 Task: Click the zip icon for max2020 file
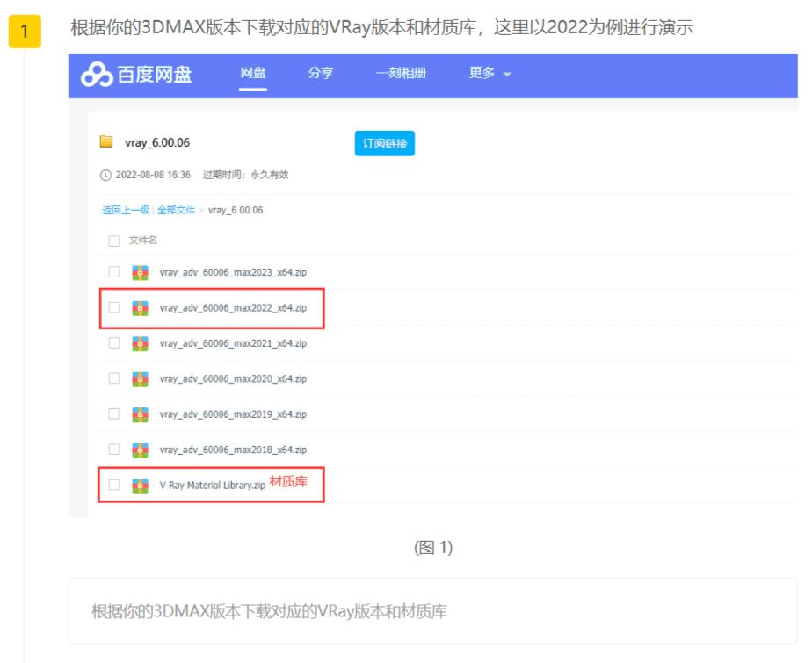click(x=140, y=378)
